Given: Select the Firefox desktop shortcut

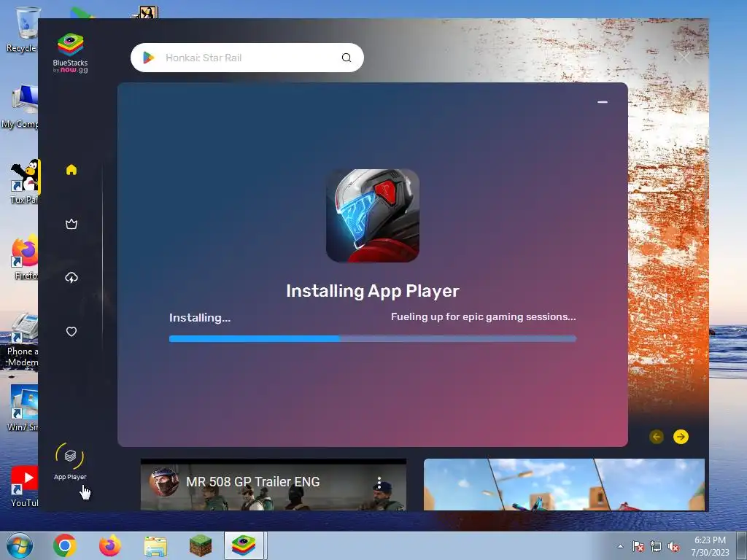Looking at the screenshot, I should [25, 257].
